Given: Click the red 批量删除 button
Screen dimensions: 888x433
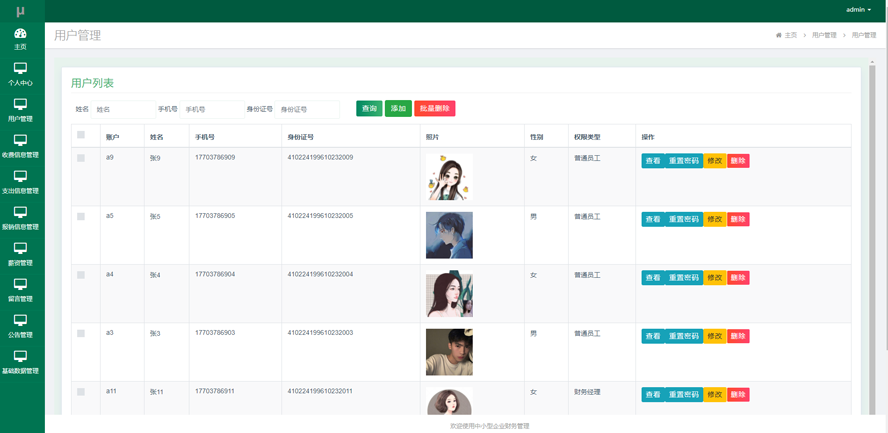Looking at the screenshot, I should click(x=434, y=108).
